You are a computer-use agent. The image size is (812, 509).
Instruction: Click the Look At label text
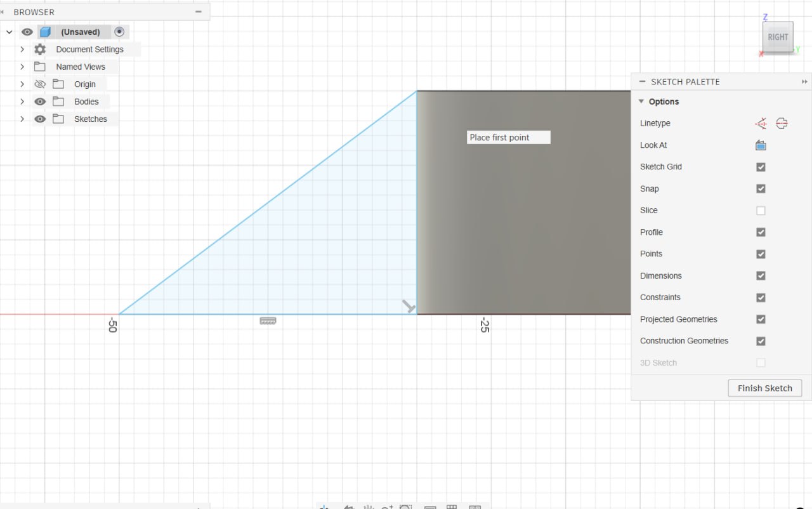coord(653,145)
